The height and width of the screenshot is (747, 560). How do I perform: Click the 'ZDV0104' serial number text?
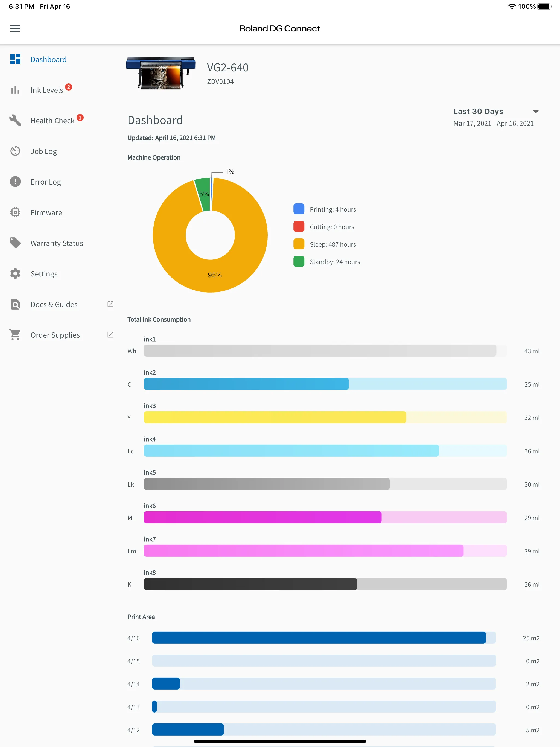[220, 82]
